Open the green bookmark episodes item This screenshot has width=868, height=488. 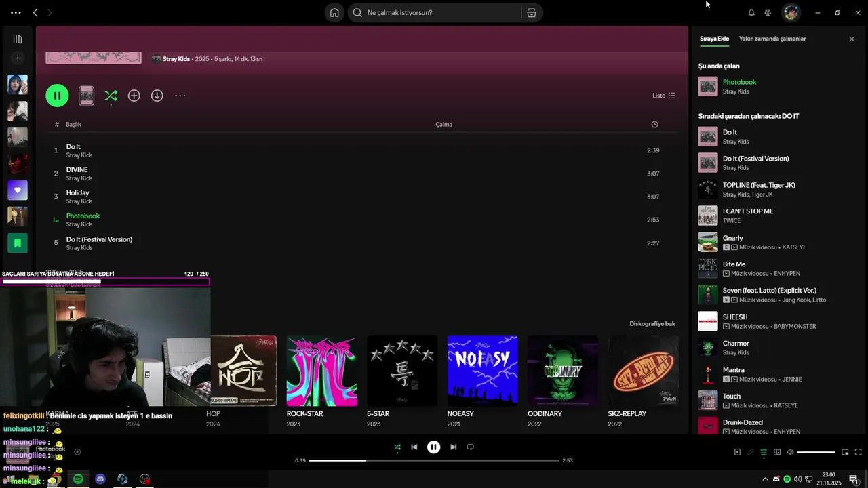pyautogui.click(x=18, y=243)
